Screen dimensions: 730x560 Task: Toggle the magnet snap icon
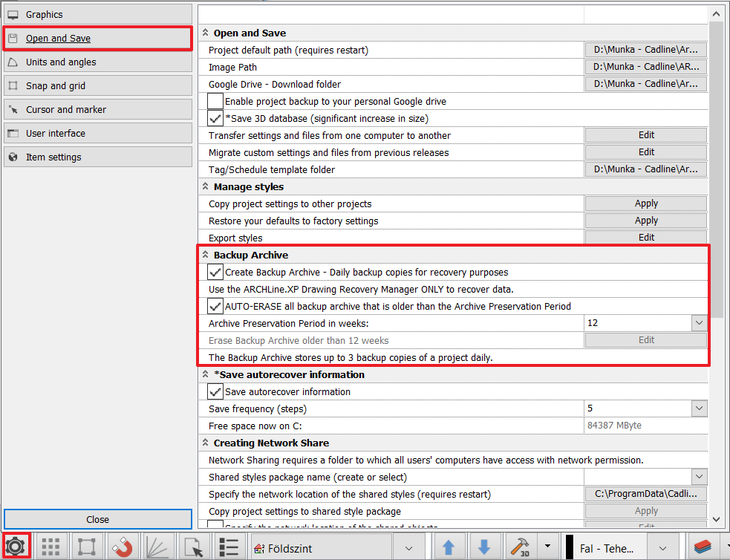point(123,547)
